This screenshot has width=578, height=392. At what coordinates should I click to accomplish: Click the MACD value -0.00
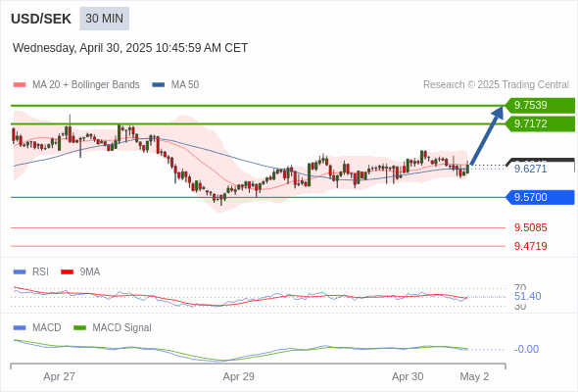point(526,349)
